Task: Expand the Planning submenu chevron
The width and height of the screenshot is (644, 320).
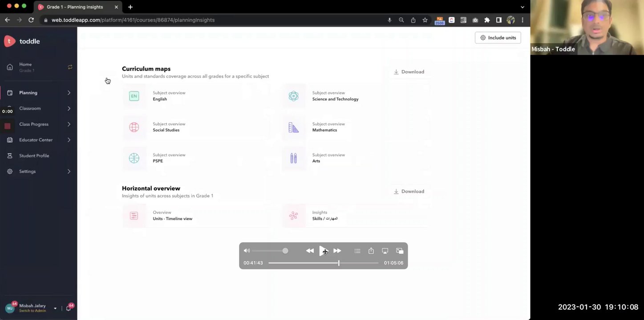Action: coord(69,93)
